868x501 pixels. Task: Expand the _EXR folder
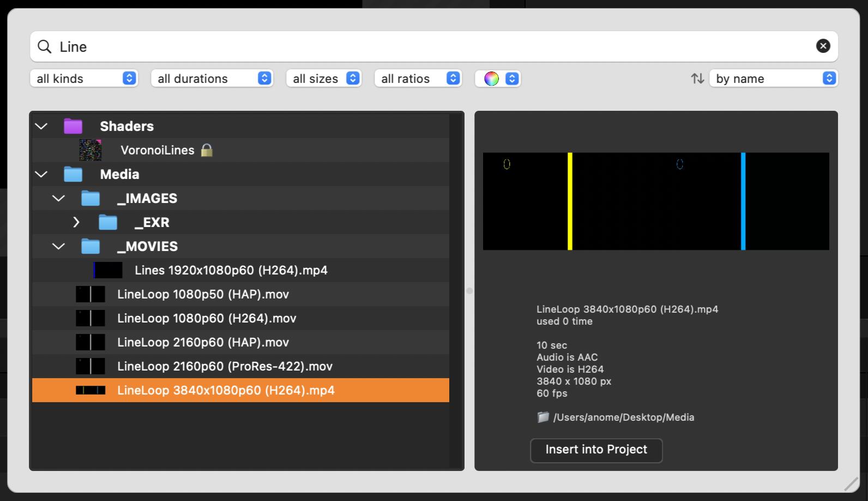pos(76,222)
